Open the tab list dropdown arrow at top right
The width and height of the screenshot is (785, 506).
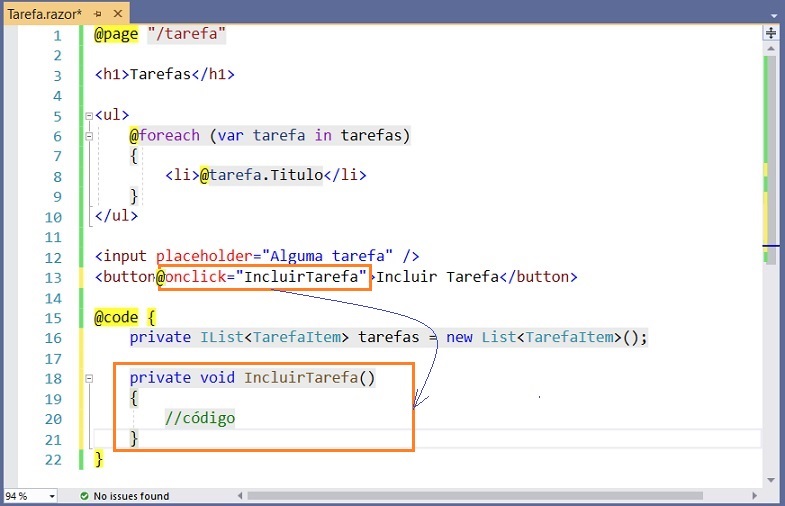[x=774, y=15]
